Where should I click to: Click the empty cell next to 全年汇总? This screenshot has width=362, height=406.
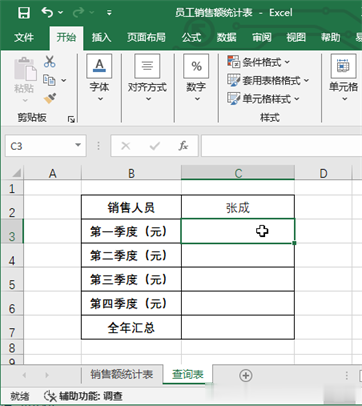[238, 327]
